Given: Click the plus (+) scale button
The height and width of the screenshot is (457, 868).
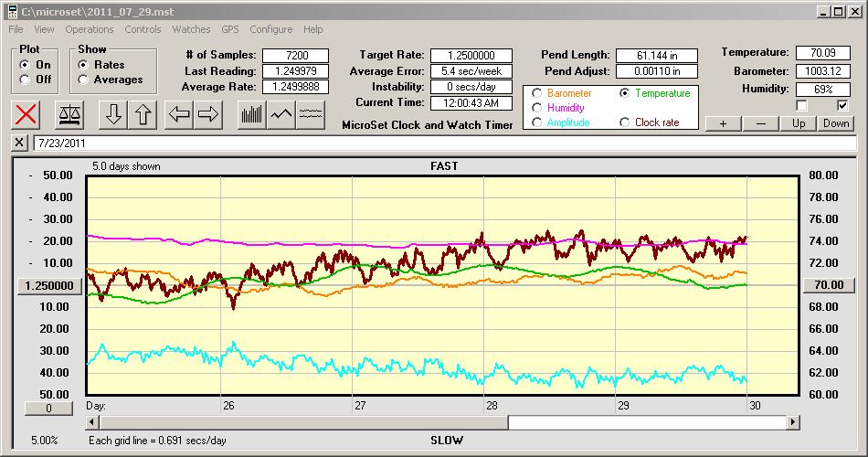Looking at the screenshot, I should pos(723,123).
